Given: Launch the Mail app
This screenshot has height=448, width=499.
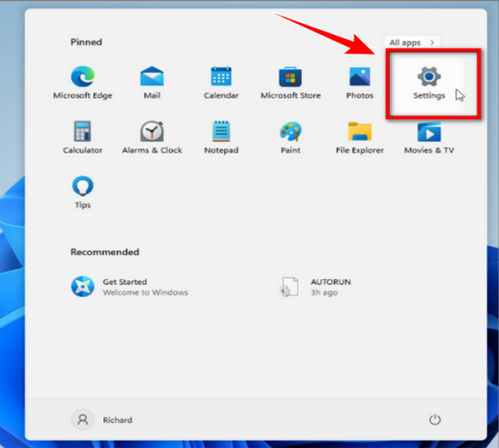Looking at the screenshot, I should (152, 82).
